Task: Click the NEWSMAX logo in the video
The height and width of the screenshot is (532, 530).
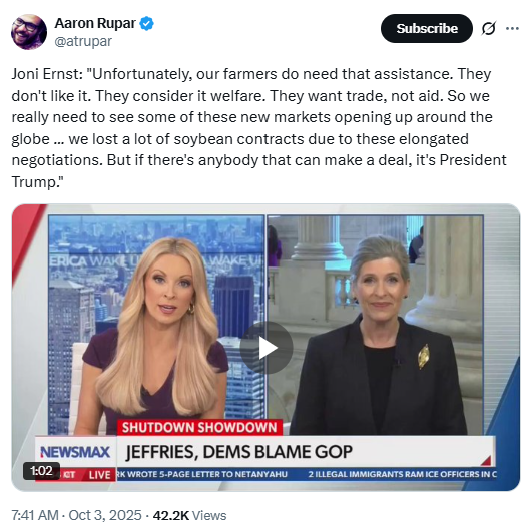Action: click(75, 452)
